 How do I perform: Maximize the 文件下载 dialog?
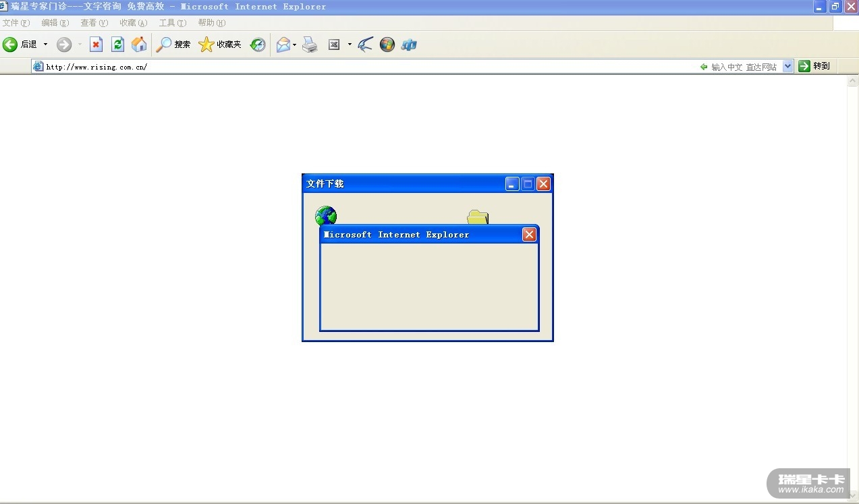[528, 184]
